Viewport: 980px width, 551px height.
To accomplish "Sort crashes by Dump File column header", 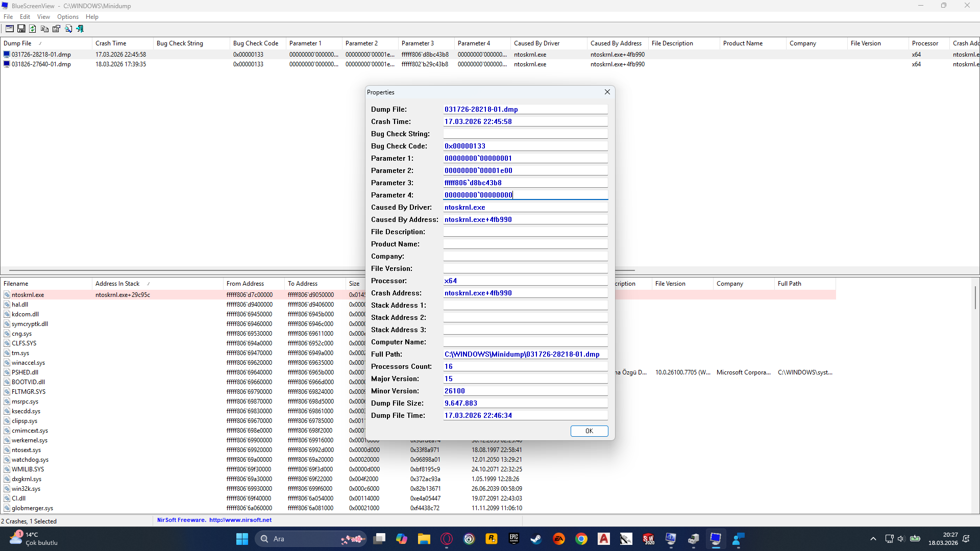I will point(46,43).
